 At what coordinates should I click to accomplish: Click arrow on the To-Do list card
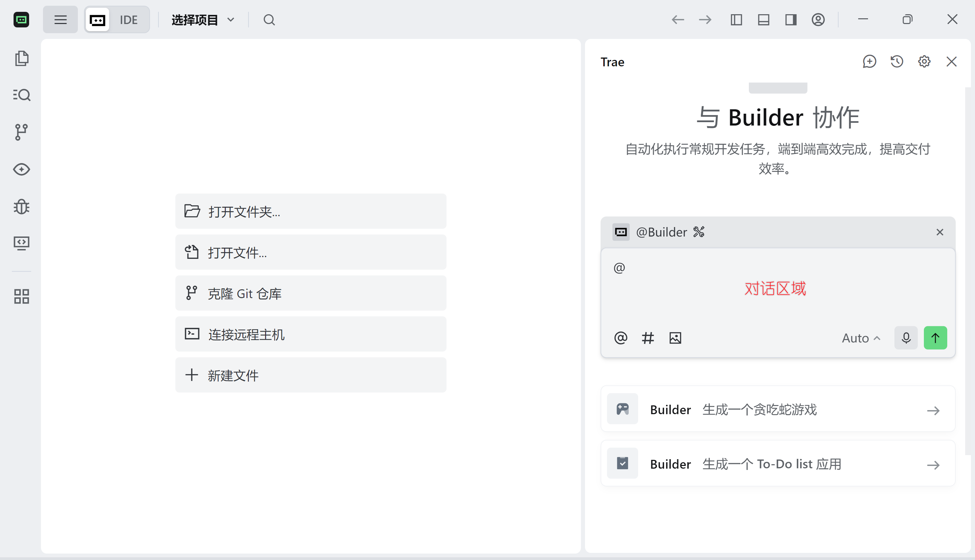pos(933,465)
